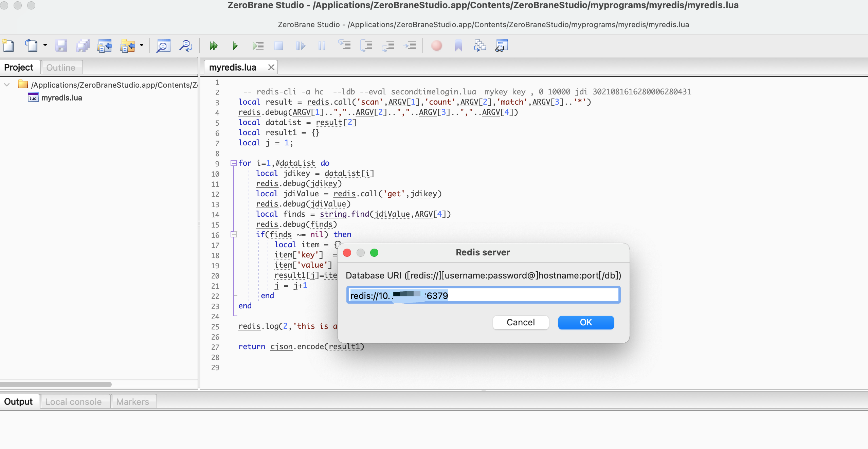
Task: Open myredis.lua in the project tree
Action: (x=62, y=98)
